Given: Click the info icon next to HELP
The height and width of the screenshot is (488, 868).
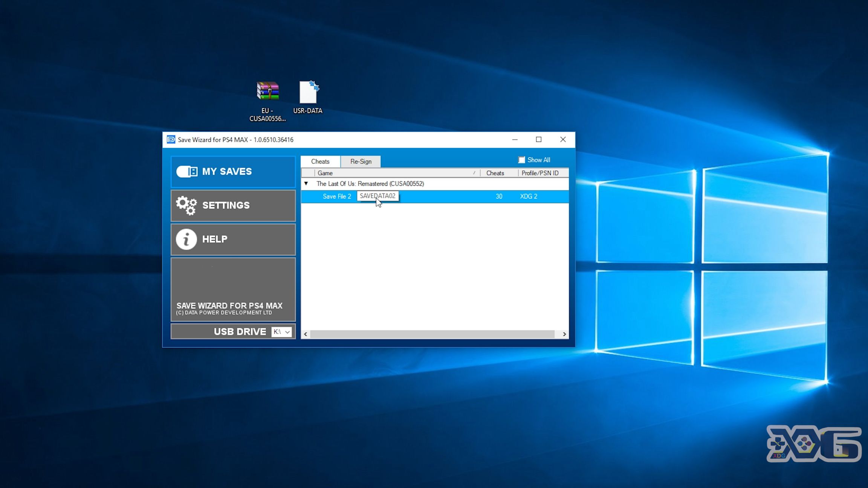Looking at the screenshot, I should click(x=186, y=239).
